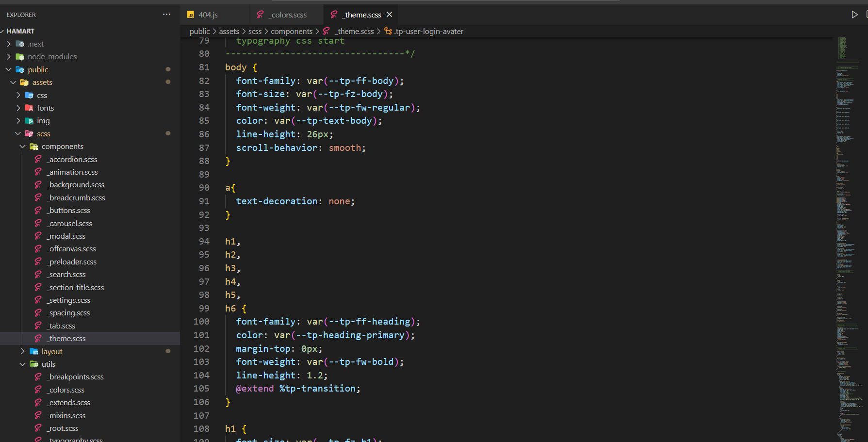Open _search.scss file

pos(66,274)
